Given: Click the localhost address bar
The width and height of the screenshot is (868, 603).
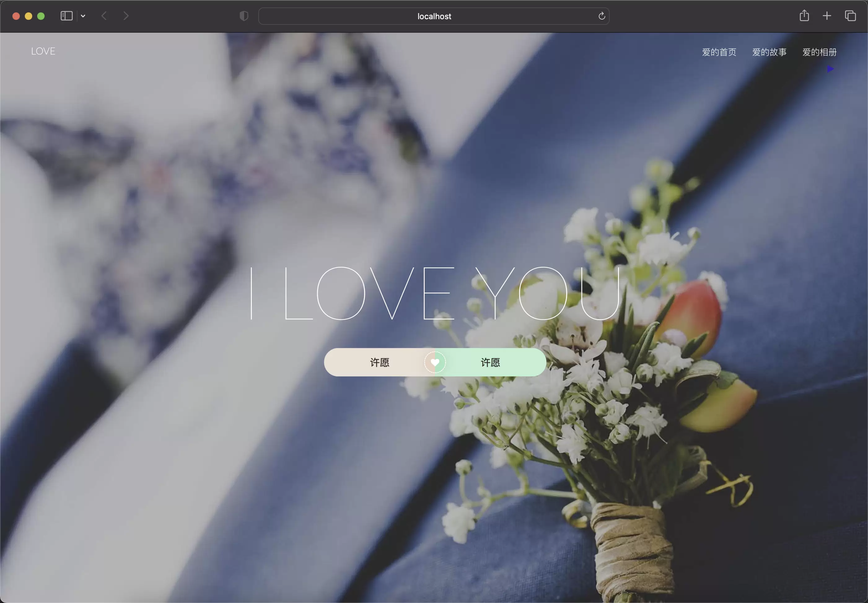Looking at the screenshot, I should pos(434,16).
